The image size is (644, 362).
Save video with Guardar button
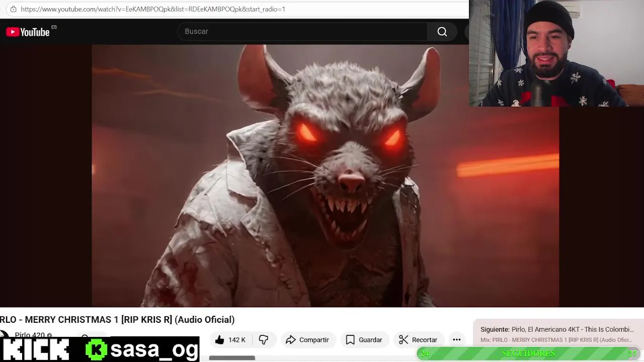point(364,340)
